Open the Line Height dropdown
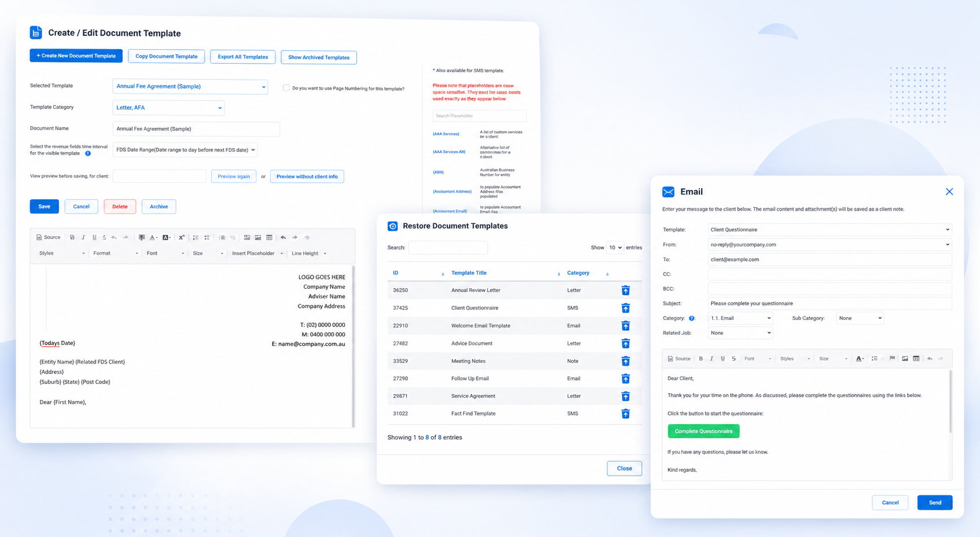The height and width of the screenshot is (537, 980). (309, 253)
